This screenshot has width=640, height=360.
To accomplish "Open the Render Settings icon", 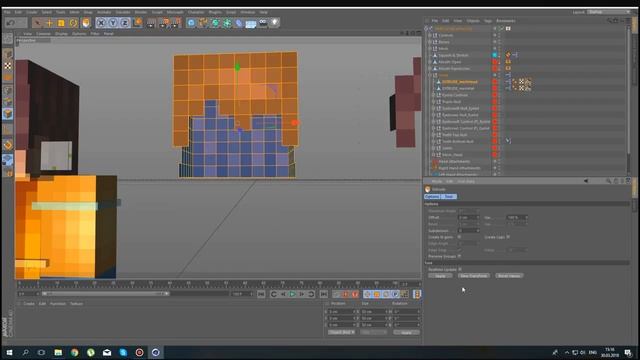I will 176,23.
